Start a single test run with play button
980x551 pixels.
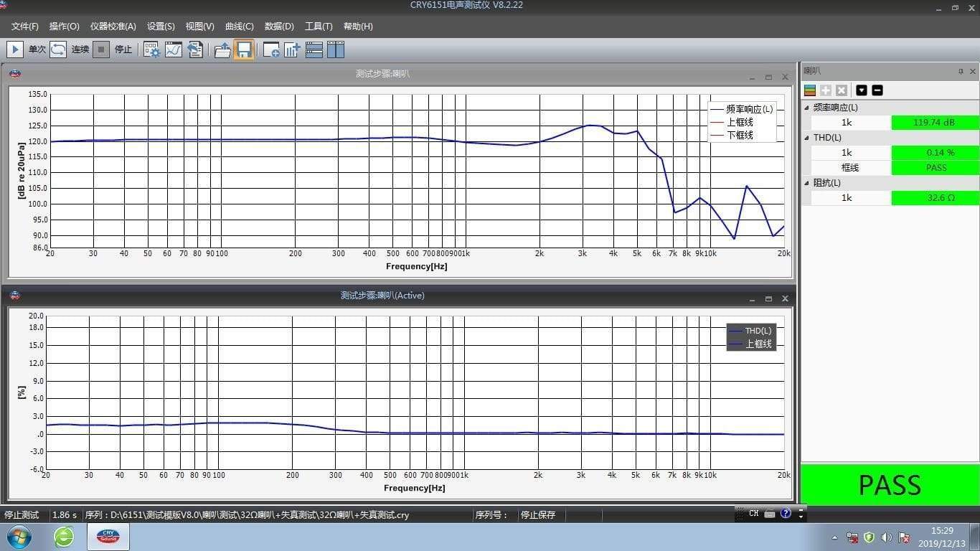(x=15, y=50)
